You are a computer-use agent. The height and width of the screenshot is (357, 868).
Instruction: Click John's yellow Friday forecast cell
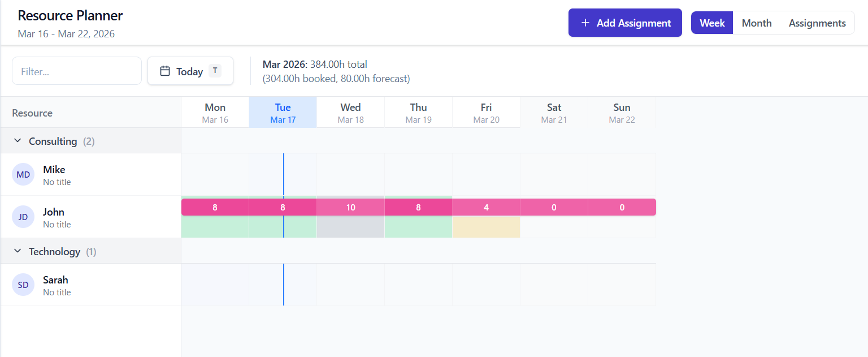[486, 227]
